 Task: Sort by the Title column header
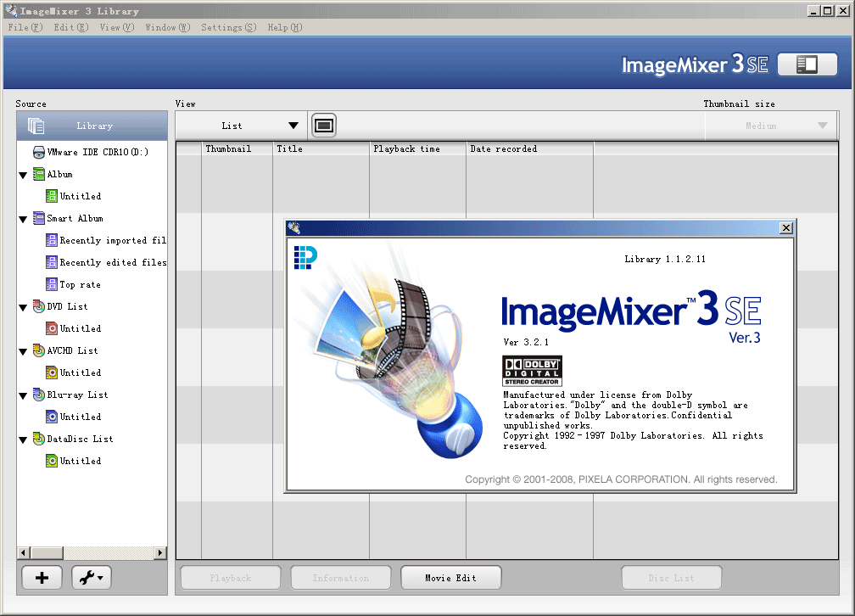click(x=321, y=148)
